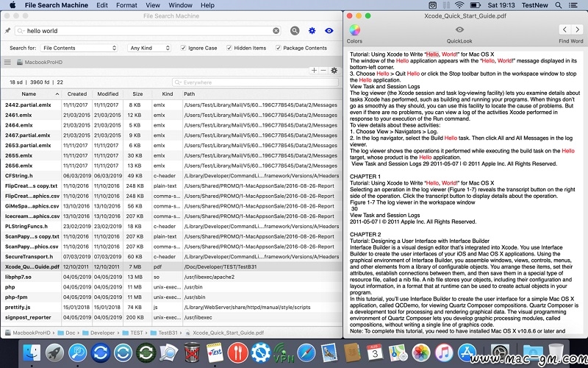
Task: Select the MacbookProHD search location
Action: coord(40,62)
